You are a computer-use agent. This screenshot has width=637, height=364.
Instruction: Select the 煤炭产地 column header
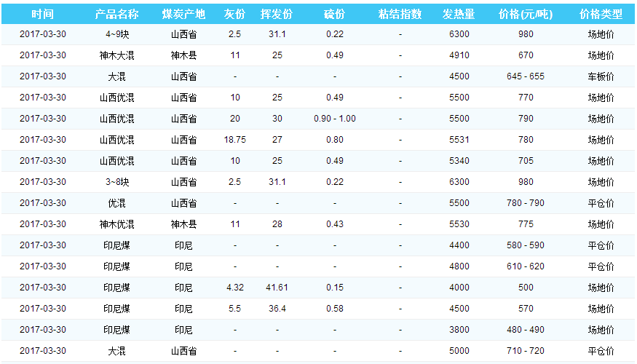coord(183,14)
